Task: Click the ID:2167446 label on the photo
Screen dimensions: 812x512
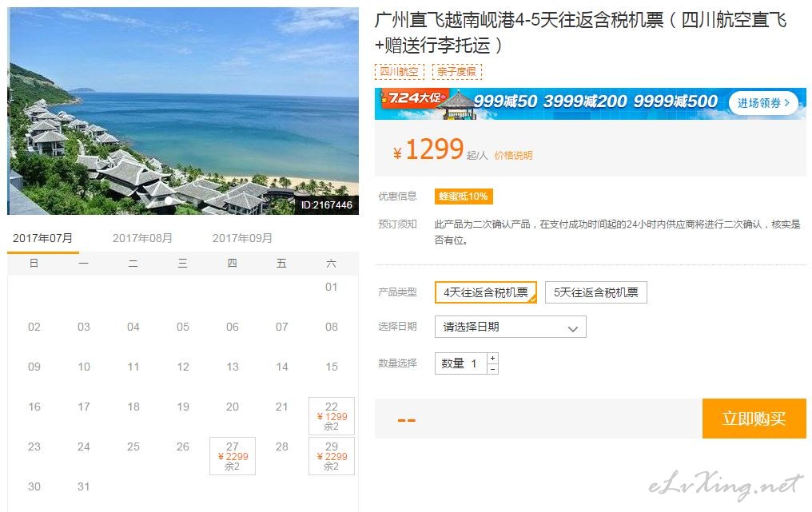Action: point(327,205)
